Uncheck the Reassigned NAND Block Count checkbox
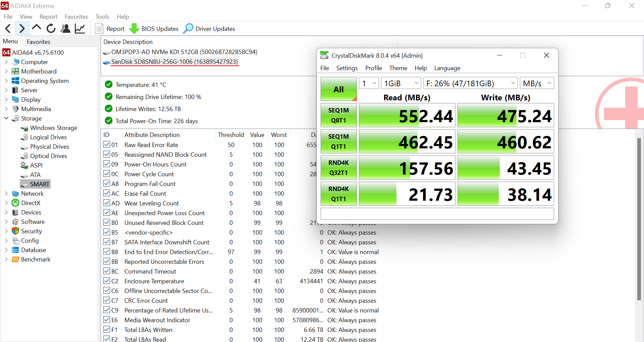Screen dimensions: 644x342 point(107,154)
